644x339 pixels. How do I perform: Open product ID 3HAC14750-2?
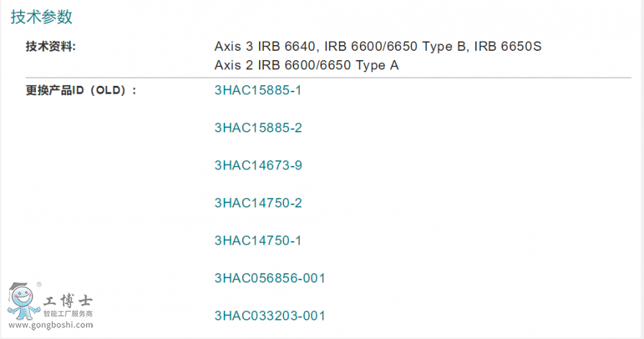tap(258, 203)
